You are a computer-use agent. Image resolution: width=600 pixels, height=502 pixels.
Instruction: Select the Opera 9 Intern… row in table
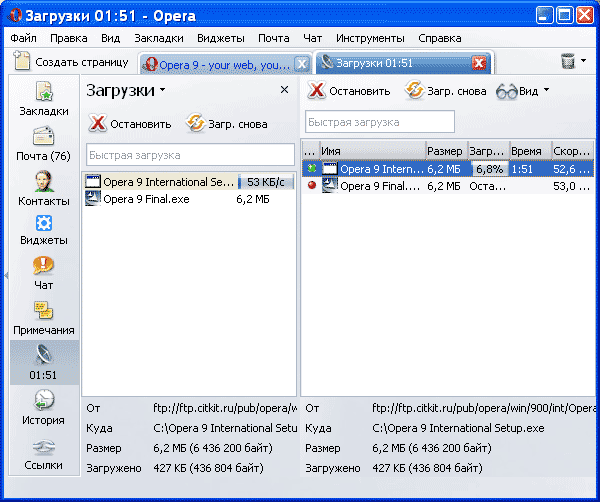pyautogui.click(x=448, y=169)
